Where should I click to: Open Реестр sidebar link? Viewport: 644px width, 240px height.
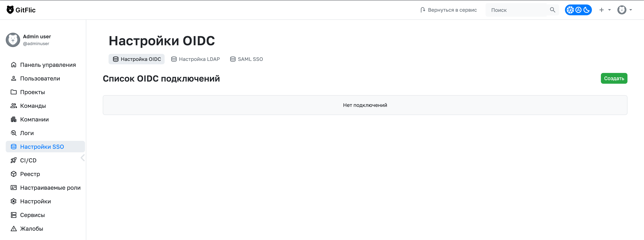point(45,174)
